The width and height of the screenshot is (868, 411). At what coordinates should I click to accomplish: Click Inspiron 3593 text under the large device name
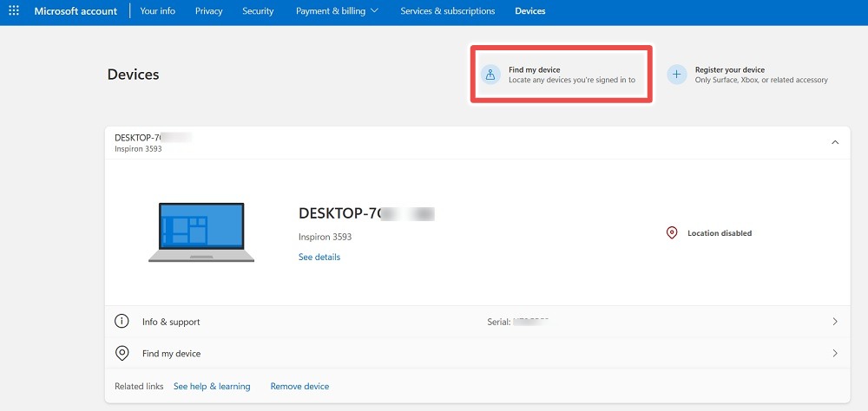click(325, 237)
